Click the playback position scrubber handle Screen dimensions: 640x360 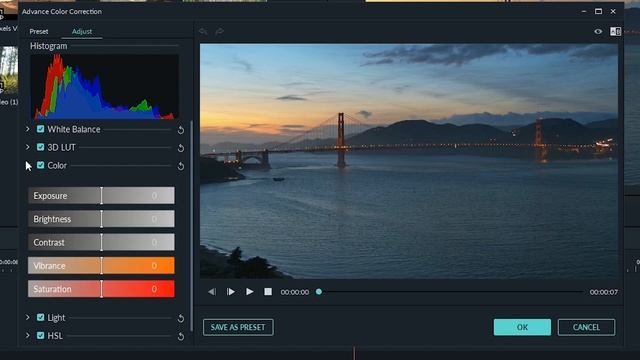click(x=319, y=292)
